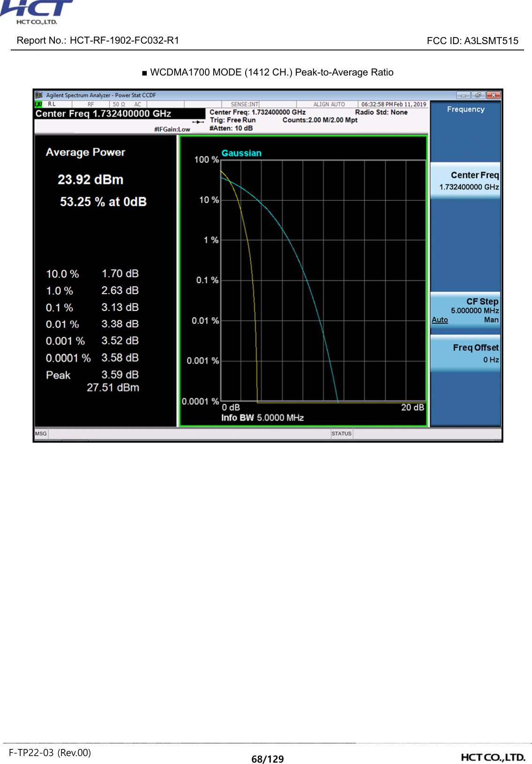
Task: Select Auto in CF Step softkey
Action: [440, 320]
